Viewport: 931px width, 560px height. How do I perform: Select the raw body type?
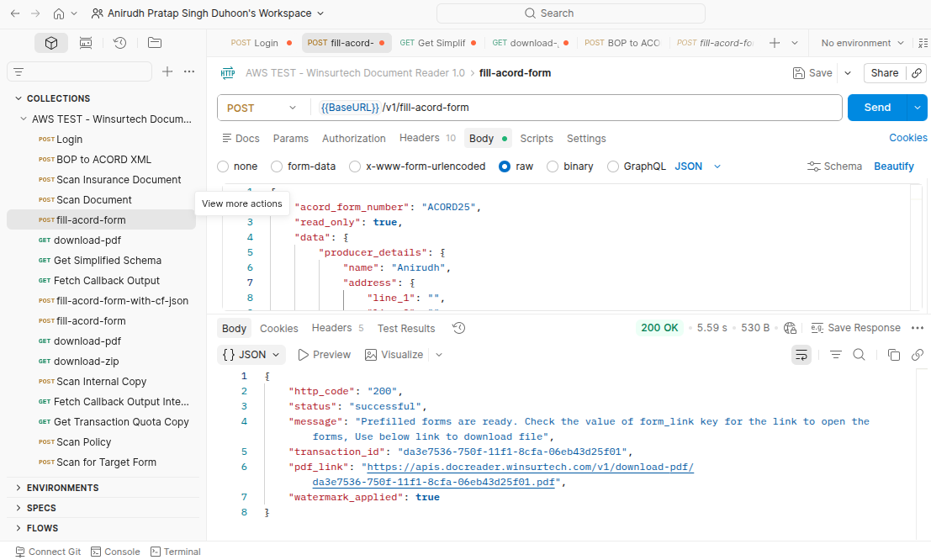(x=505, y=166)
